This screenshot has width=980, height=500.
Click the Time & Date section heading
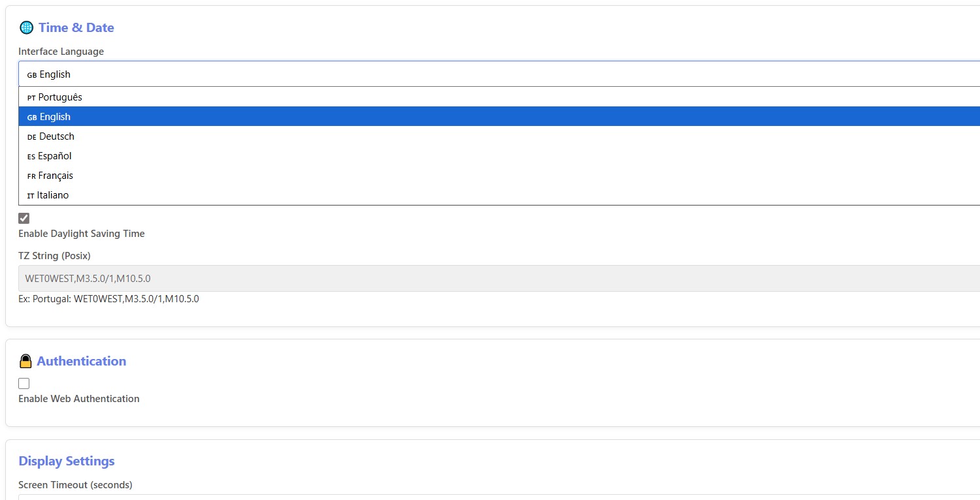click(x=76, y=27)
